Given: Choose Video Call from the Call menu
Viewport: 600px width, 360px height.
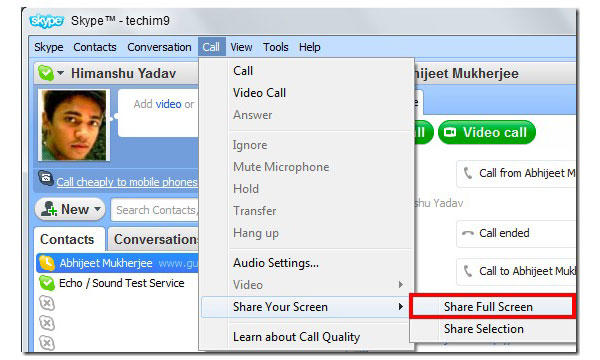Looking at the screenshot, I should pyautogui.click(x=306, y=93).
